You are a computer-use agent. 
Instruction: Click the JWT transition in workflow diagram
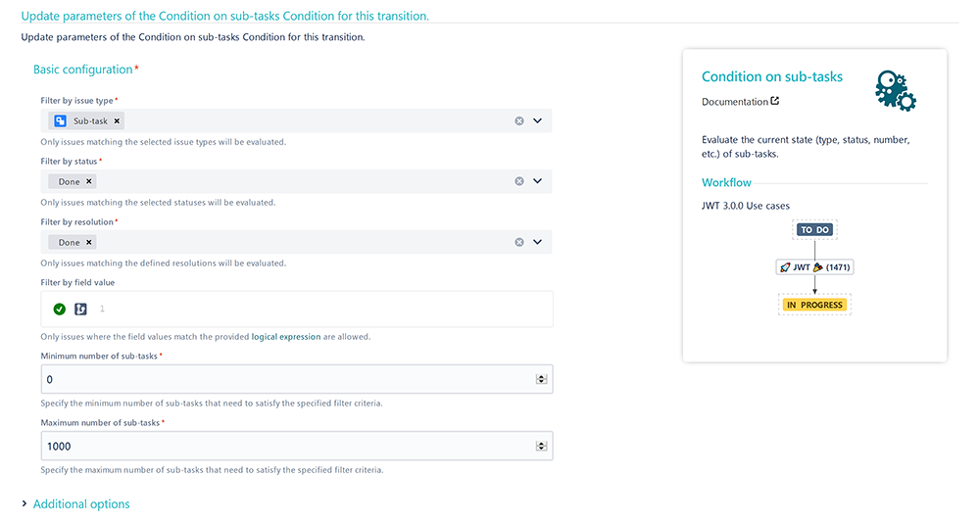[x=814, y=266]
